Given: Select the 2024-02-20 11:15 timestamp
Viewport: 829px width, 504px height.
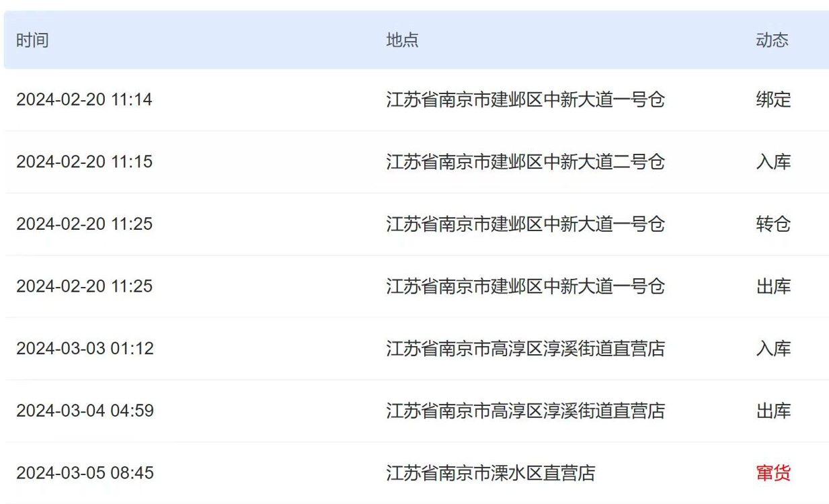Looking at the screenshot, I should click(x=84, y=162).
